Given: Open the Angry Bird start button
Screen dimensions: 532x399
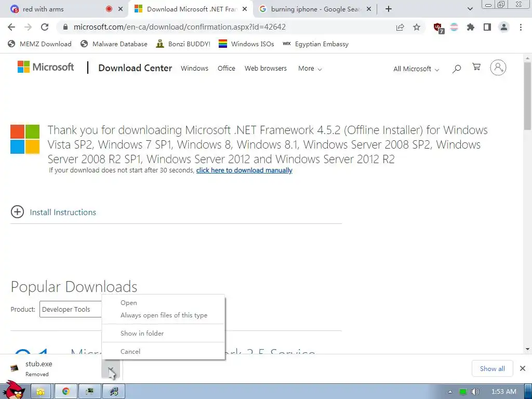Looking at the screenshot, I should pyautogui.click(x=14, y=390).
